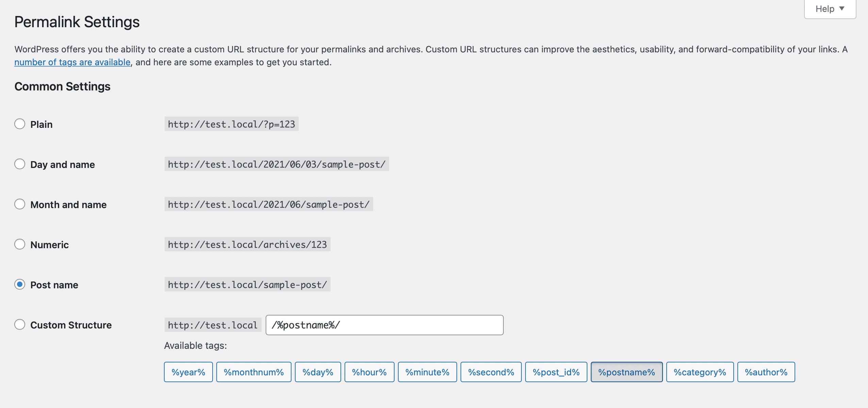Select the Plain permalink structure

click(20, 124)
